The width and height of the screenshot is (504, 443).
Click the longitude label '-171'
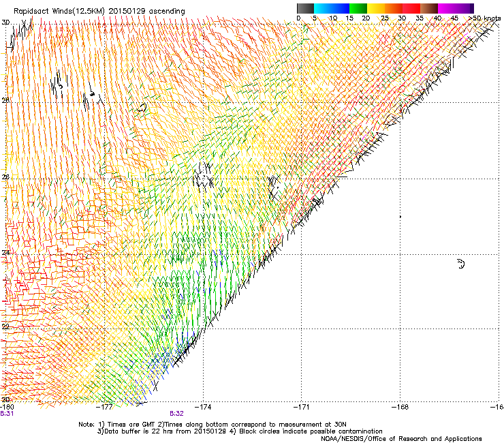(302, 407)
